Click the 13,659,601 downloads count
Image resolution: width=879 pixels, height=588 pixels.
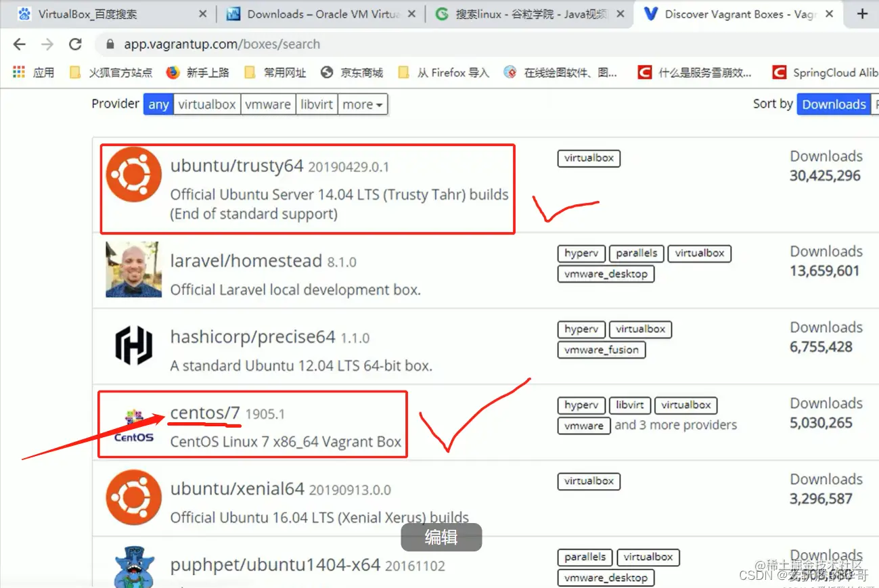[x=824, y=271]
